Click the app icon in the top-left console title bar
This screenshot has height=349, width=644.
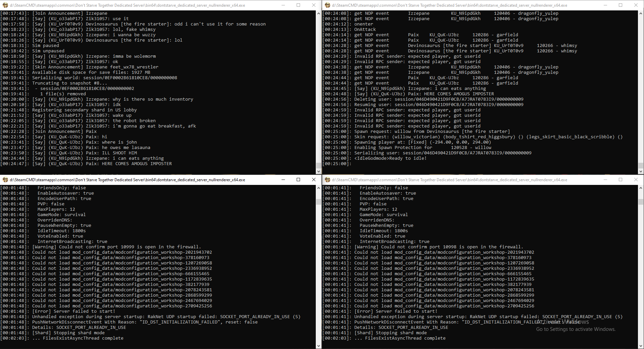pyautogui.click(x=5, y=5)
